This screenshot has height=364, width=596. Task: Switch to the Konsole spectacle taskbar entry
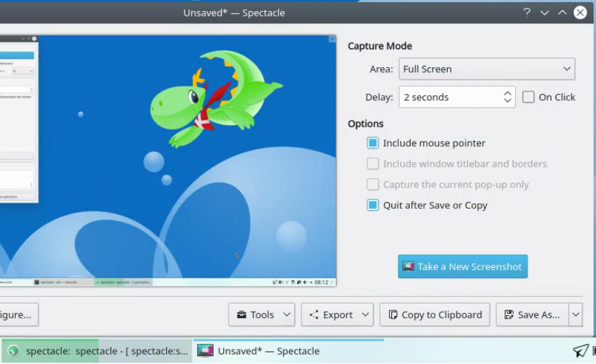(97, 351)
